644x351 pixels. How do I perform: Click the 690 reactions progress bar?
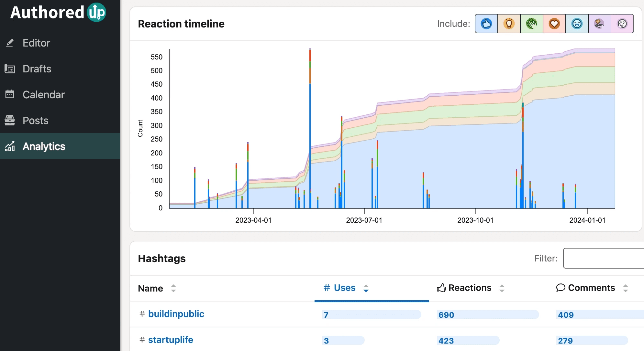pyautogui.click(x=488, y=314)
